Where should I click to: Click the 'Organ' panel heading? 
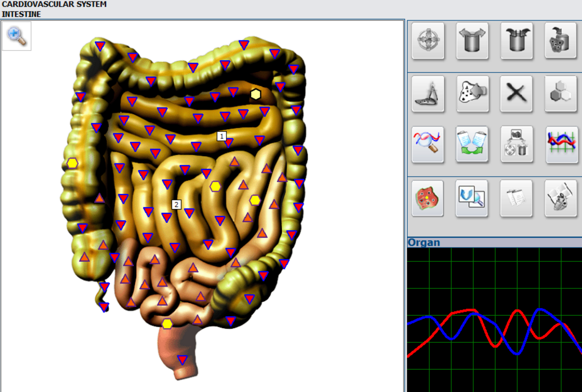click(x=424, y=242)
